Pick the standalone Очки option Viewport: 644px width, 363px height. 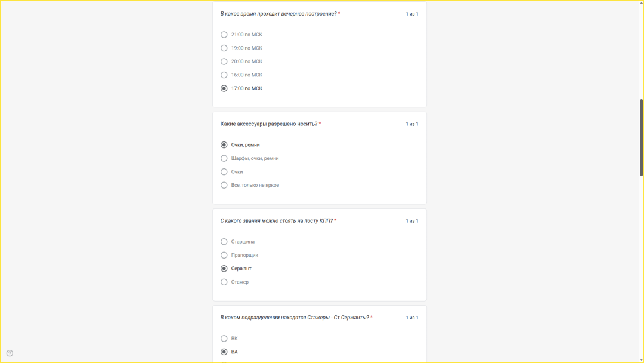[224, 172]
